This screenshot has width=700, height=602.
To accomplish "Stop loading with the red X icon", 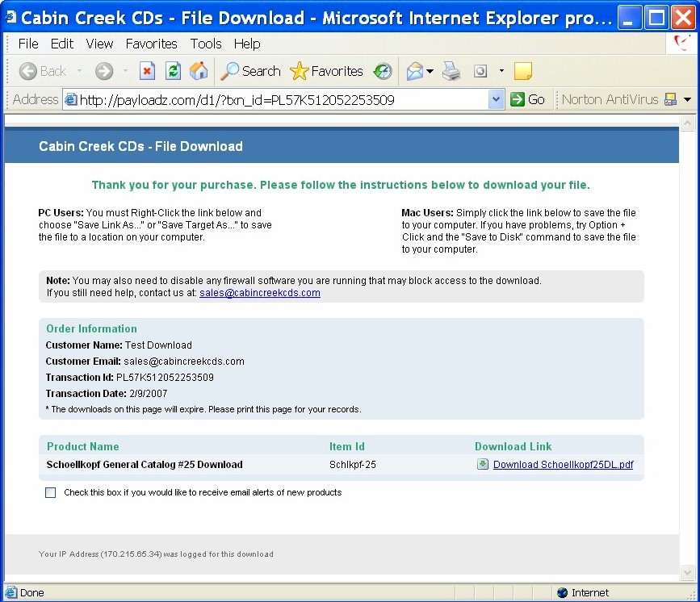I will click(147, 71).
